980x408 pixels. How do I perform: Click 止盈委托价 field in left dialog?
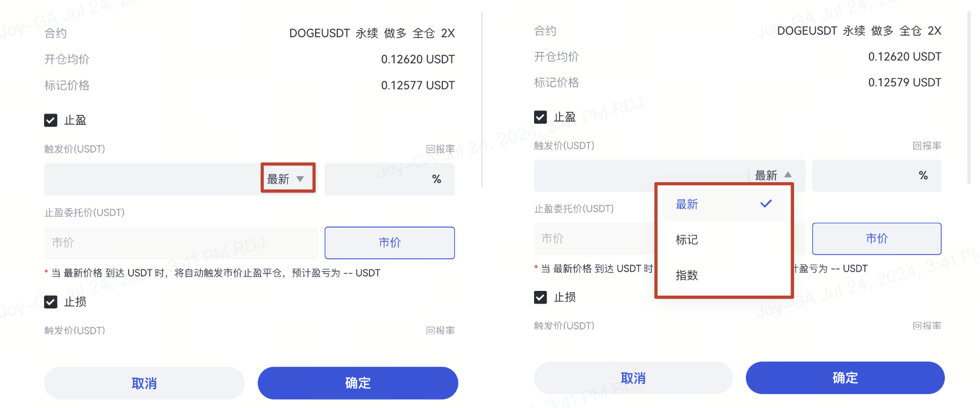(180, 243)
